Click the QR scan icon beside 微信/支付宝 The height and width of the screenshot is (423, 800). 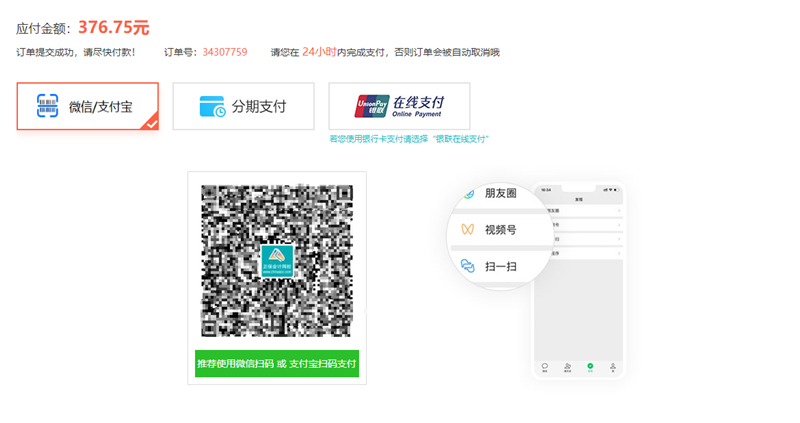pos(47,106)
